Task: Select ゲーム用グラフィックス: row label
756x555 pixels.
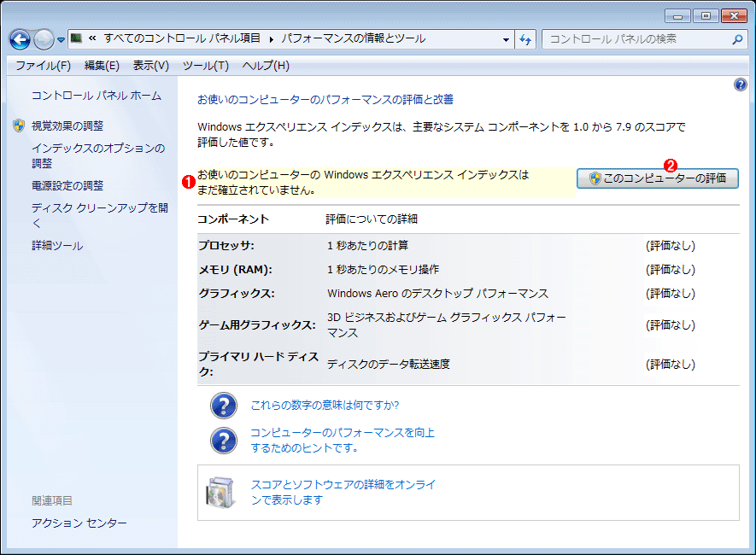Action: click(x=257, y=325)
